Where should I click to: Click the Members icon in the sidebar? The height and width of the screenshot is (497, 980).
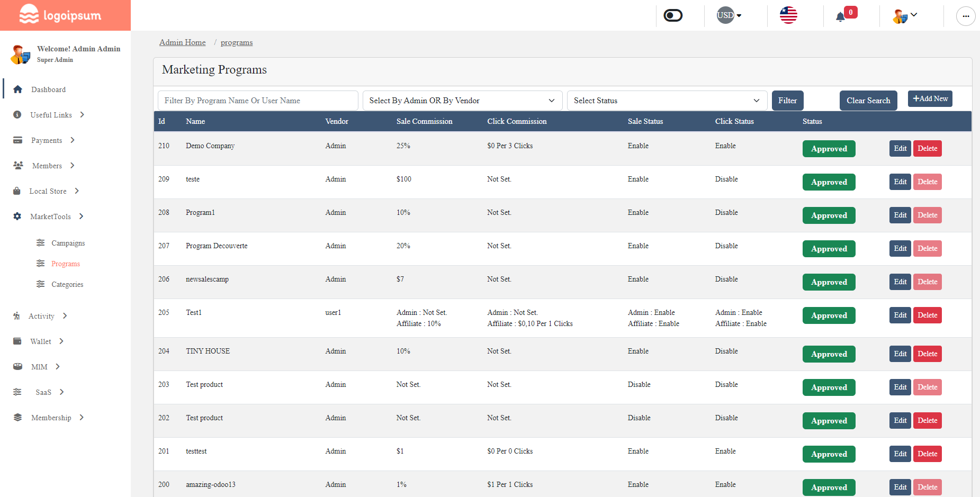click(x=17, y=166)
